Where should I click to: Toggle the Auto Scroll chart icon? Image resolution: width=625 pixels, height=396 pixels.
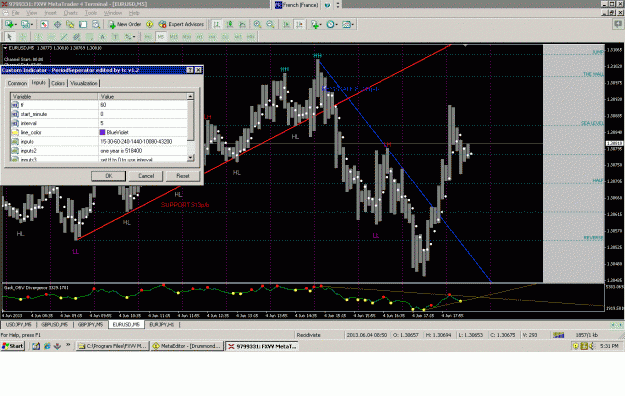coord(286,24)
